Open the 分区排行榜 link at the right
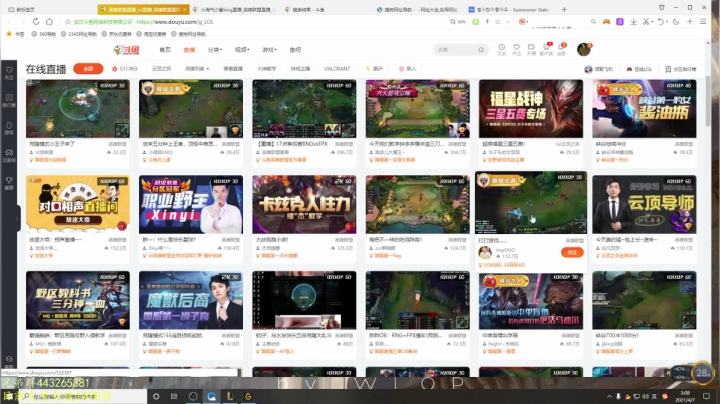 (681, 69)
